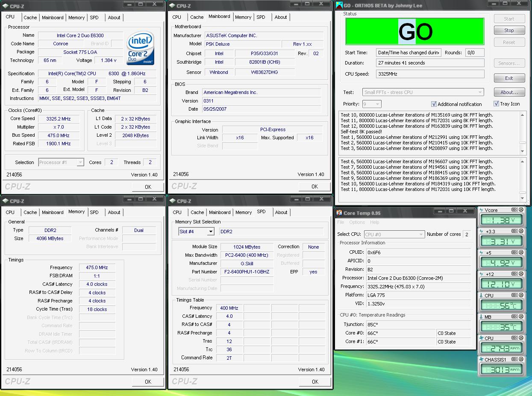Open the Slot #4 memory slot dropdown
Viewport: 532px width, 396px height.
click(x=196, y=231)
